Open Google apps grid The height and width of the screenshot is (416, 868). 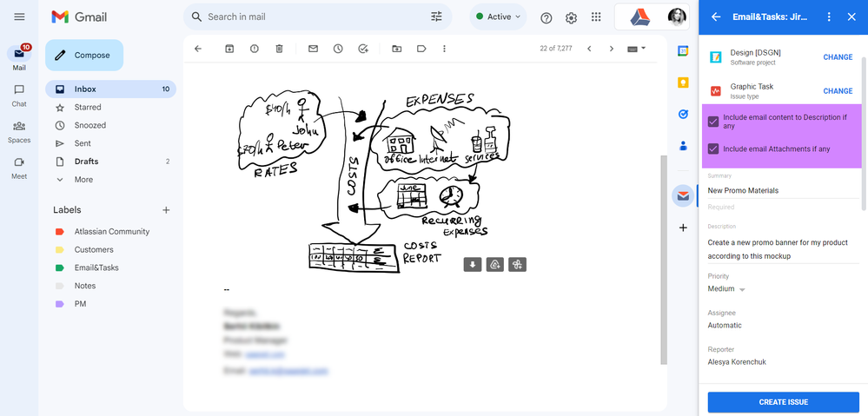point(596,17)
